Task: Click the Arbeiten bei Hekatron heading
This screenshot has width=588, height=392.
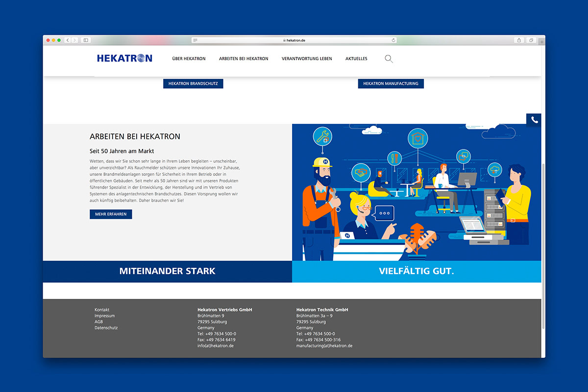Action: tap(135, 137)
